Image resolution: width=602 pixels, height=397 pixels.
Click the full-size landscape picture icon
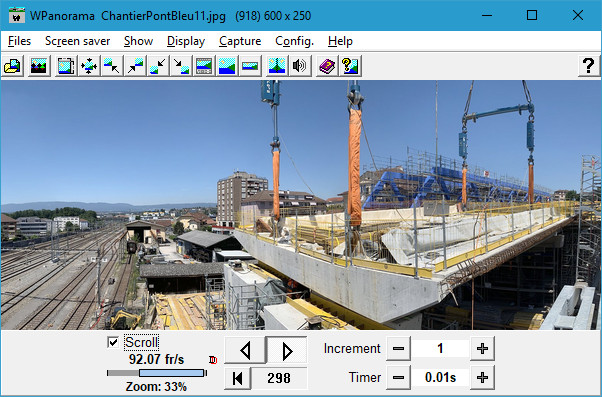coord(227,66)
